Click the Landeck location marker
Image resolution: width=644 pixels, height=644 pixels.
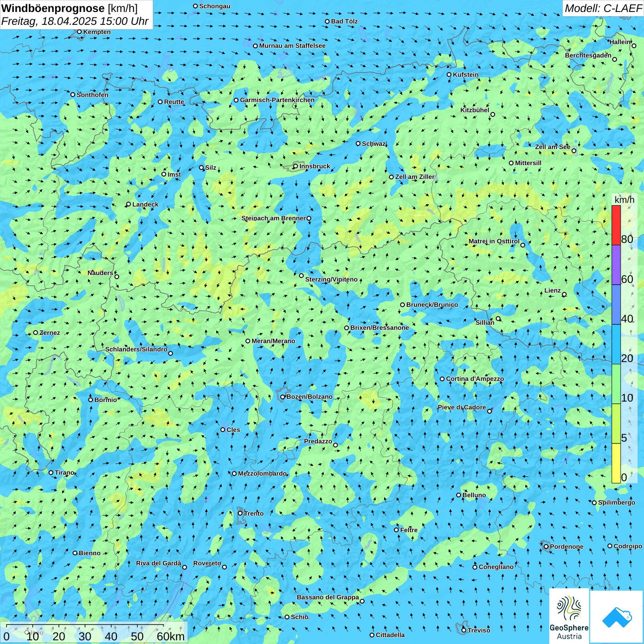click(129, 204)
